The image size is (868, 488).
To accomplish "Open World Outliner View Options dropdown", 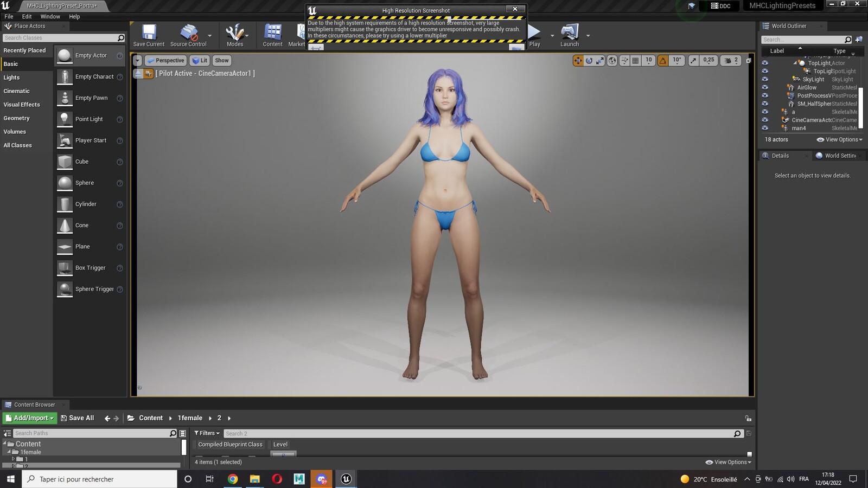I will point(839,140).
